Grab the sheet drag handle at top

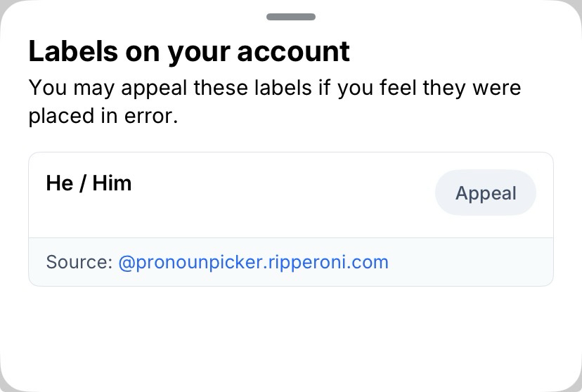[291, 16]
